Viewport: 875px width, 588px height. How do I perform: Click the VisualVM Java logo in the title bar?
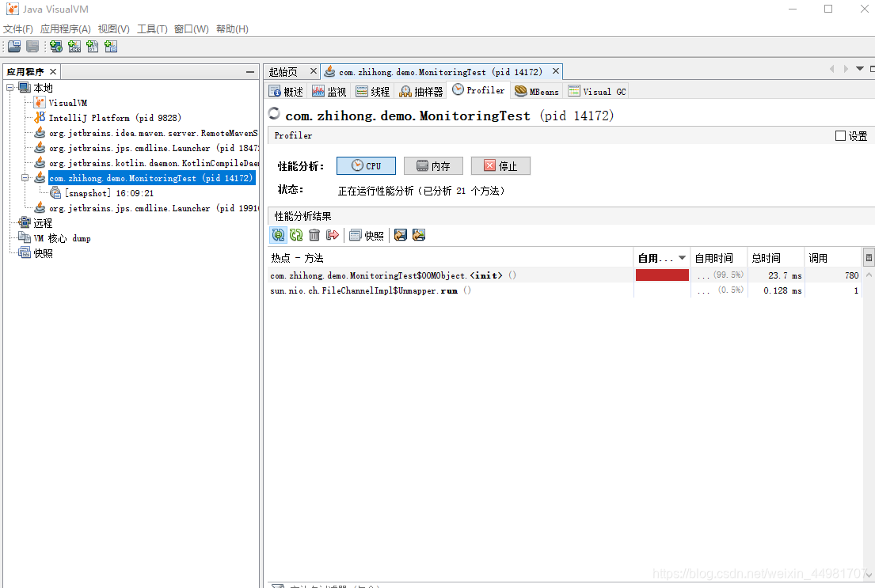13,9
